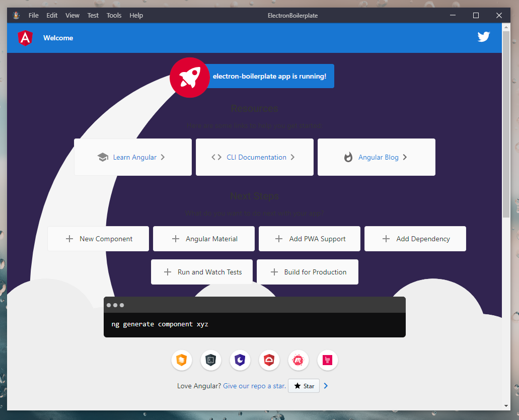519x420 pixels.
Task: Click the plus icon on Build for Production
Action: click(x=274, y=272)
